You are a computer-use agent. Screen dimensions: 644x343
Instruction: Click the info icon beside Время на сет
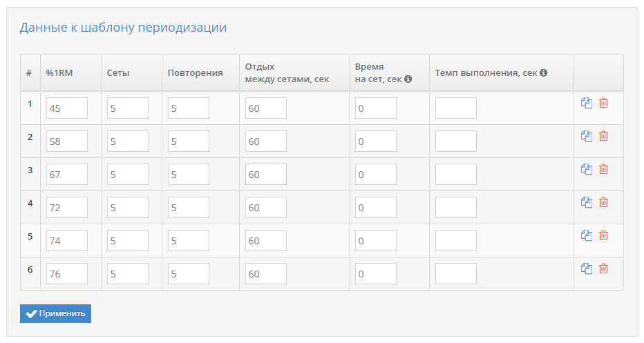pos(408,79)
